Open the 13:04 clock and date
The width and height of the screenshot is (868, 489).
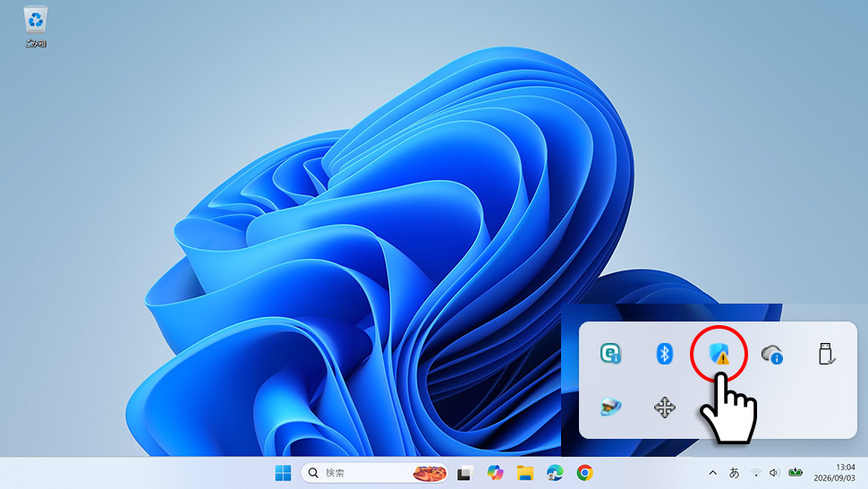[x=834, y=473]
